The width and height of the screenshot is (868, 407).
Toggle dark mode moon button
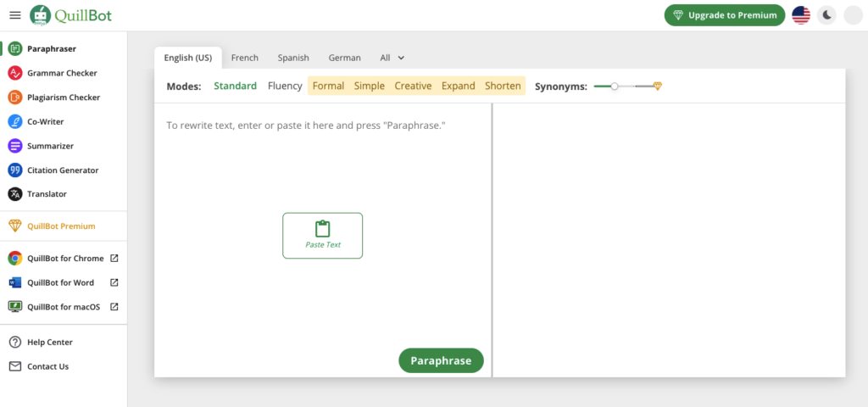(x=827, y=15)
